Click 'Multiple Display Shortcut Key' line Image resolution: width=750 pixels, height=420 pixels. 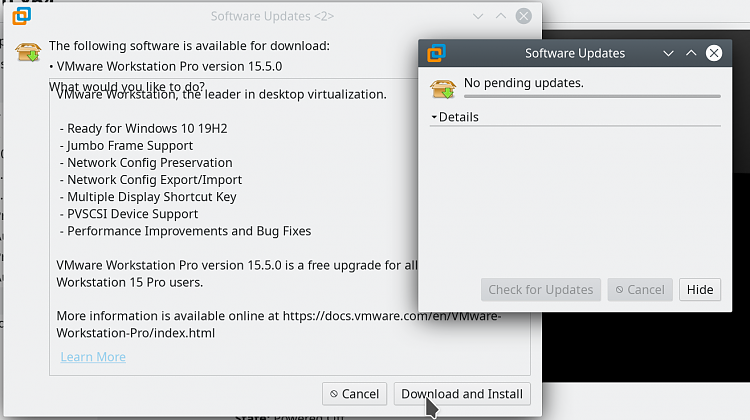point(148,197)
